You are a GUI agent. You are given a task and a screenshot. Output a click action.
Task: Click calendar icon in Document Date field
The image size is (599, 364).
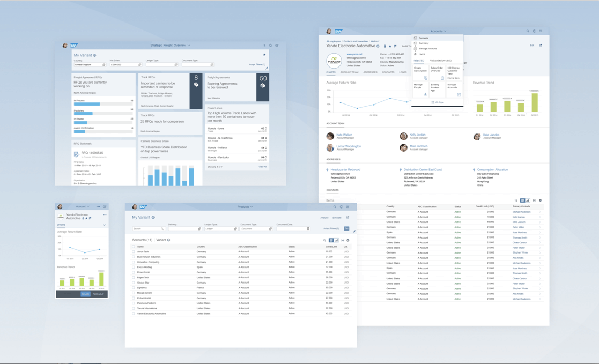[308, 229]
